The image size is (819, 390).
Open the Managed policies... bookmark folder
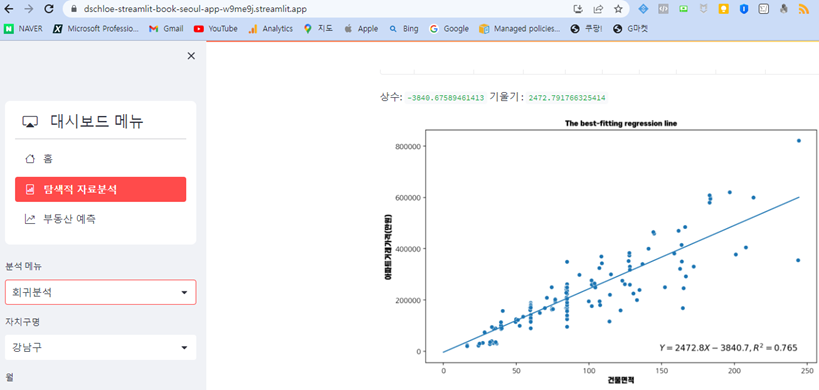[520, 29]
